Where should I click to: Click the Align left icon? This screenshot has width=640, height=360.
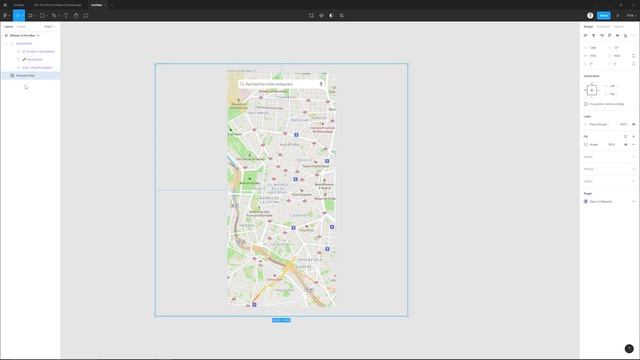coord(585,36)
